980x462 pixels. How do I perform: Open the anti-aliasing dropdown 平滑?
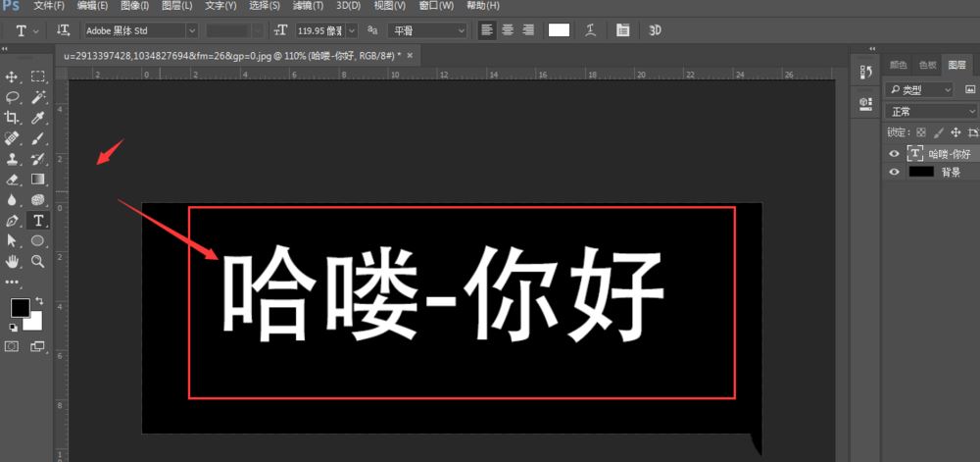pyautogui.click(x=427, y=30)
